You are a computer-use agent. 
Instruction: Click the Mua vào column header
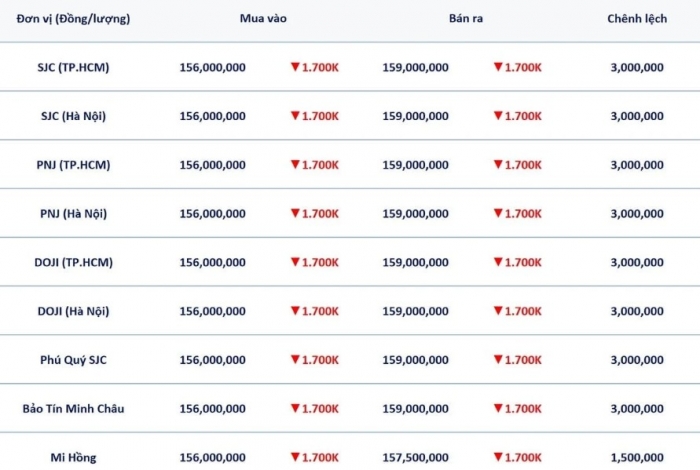[x=263, y=18]
